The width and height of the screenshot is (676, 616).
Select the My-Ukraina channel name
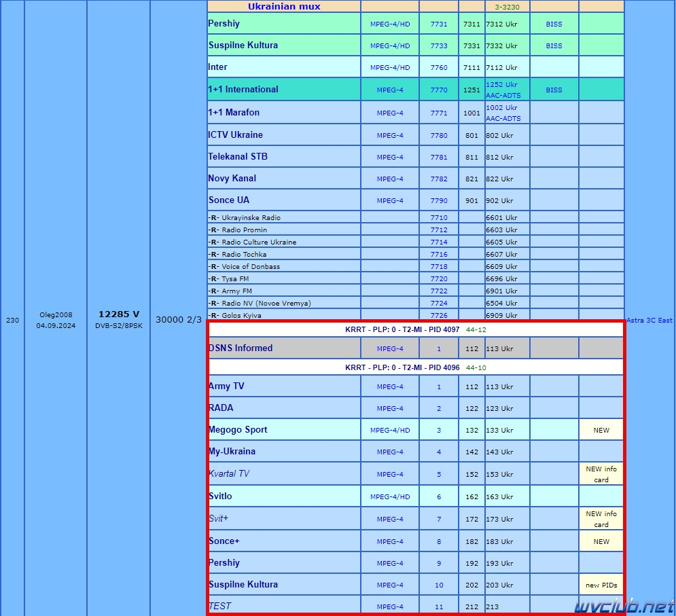coord(232,452)
